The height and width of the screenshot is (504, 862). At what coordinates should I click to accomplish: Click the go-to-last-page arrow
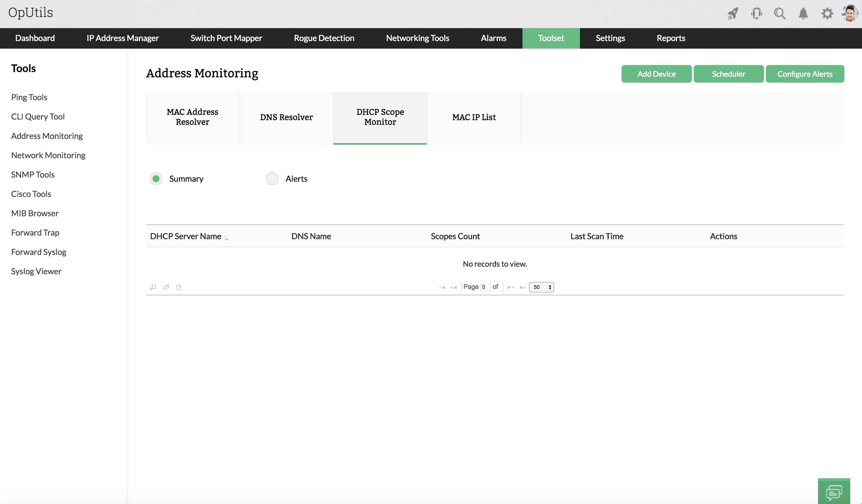(522, 287)
